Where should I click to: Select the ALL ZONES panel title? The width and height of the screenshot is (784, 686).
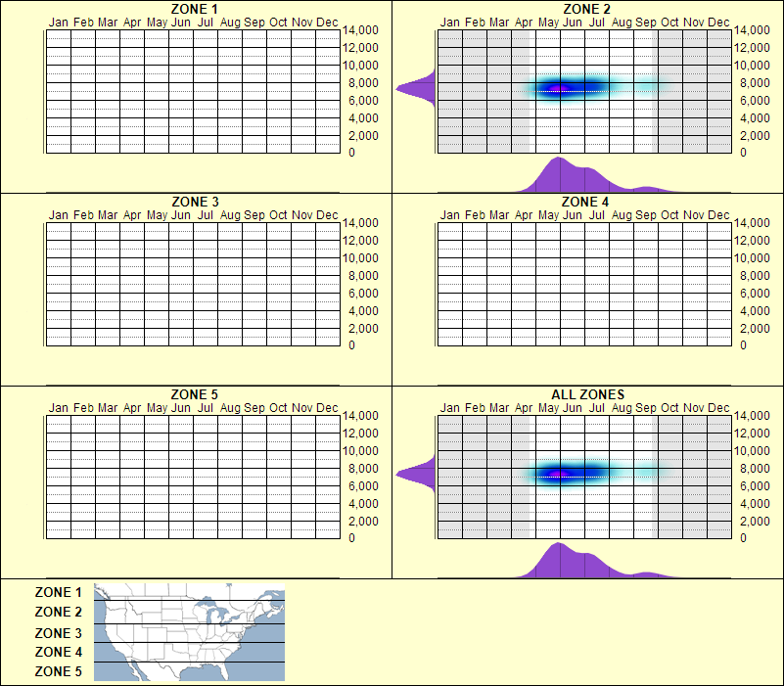(x=585, y=393)
